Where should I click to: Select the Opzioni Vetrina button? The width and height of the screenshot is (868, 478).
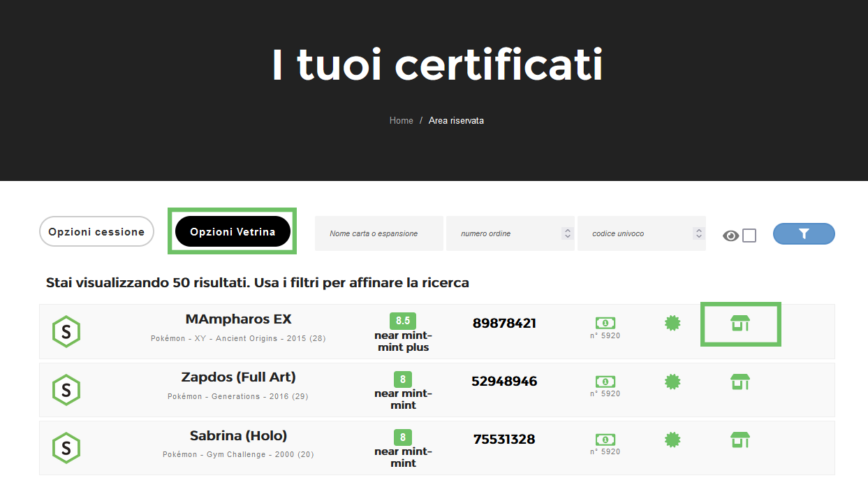click(233, 231)
